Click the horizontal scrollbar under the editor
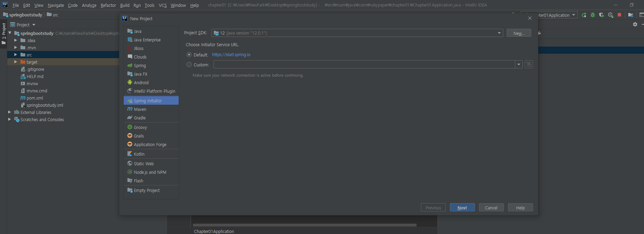 coord(304,225)
